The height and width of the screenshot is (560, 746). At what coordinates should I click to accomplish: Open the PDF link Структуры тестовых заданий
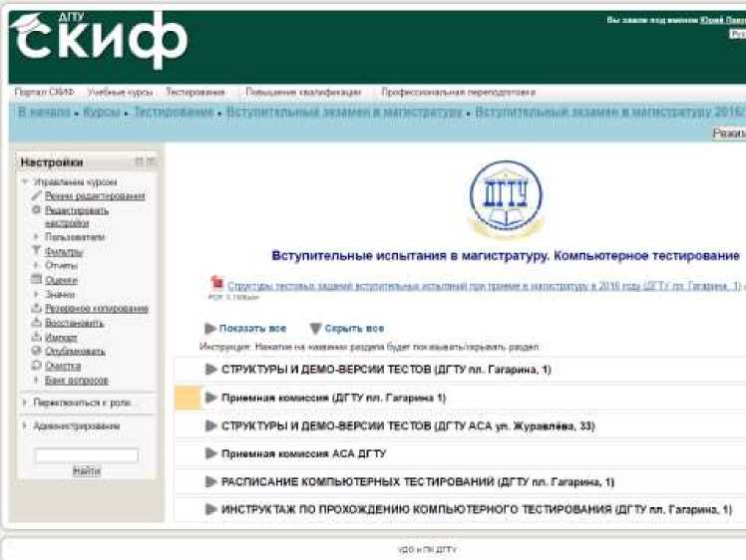point(484,286)
